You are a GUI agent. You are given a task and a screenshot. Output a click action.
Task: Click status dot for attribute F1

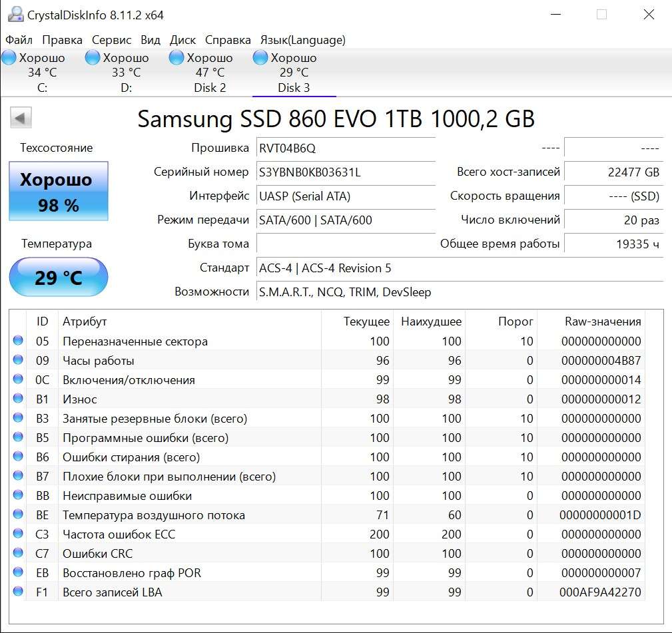tap(18, 591)
